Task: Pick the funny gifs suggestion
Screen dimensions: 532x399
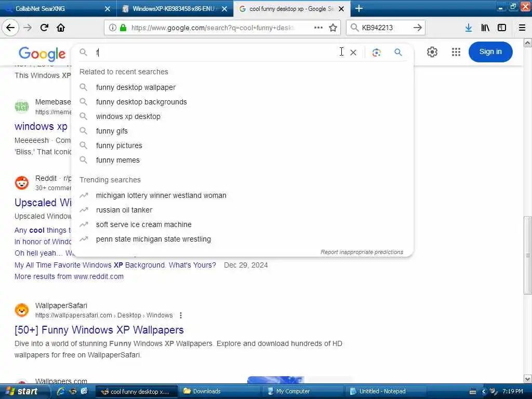Action: pyautogui.click(x=112, y=131)
